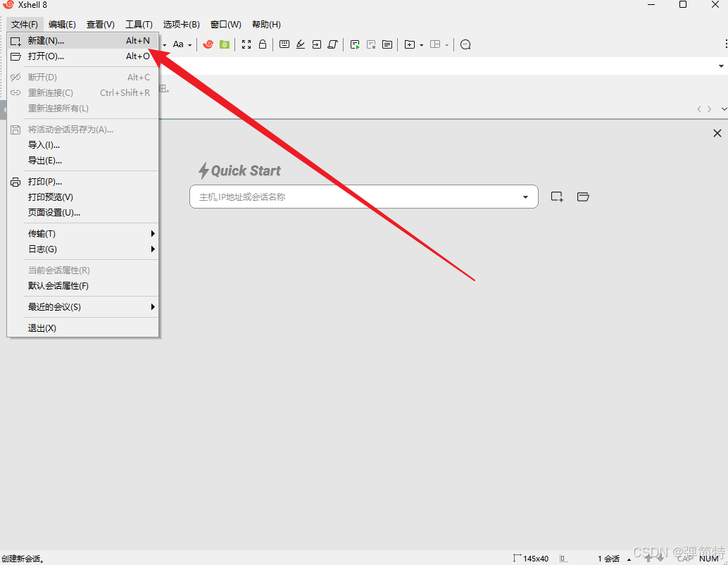Open 默认会话属性(F) entry
This screenshot has width=728, height=565.
click(x=82, y=286)
